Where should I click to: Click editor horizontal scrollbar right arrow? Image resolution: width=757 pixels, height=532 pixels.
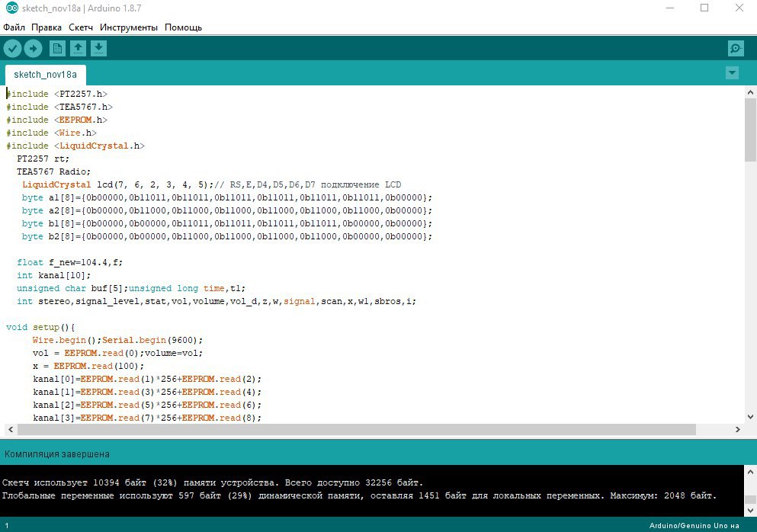[738, 429]
